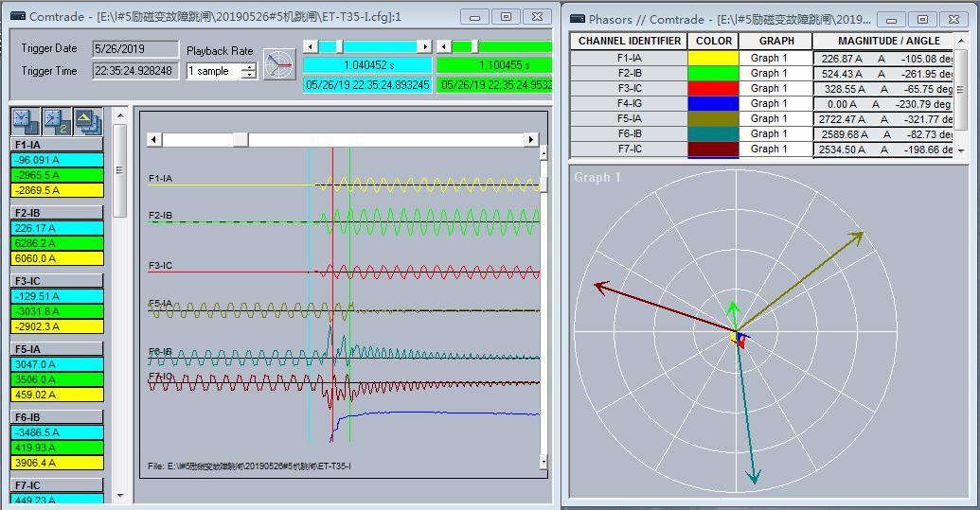Click the green time readout 1.100455 s
Image resolution: width=980 pixels, height=510 pixels.
pos(493,65)
